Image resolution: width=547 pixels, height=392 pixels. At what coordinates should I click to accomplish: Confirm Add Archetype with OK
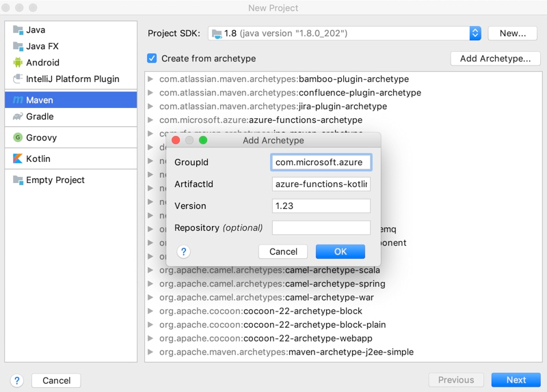340,251
